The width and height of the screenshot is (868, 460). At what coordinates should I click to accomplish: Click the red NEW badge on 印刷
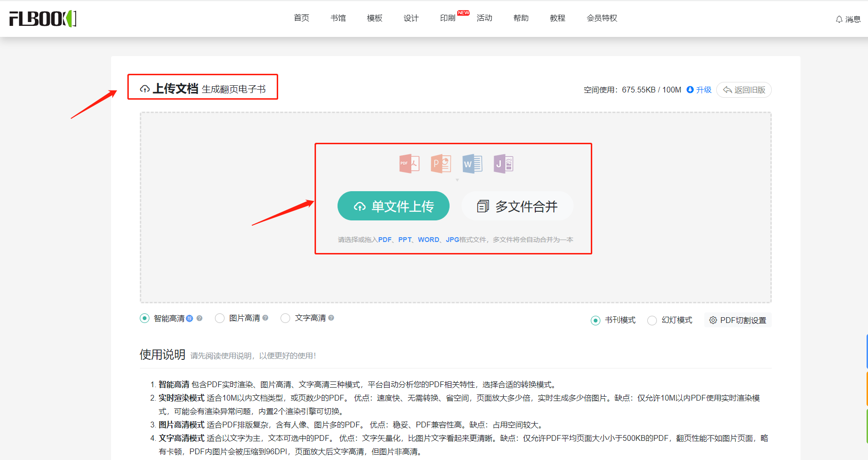[x=463, y=13]
